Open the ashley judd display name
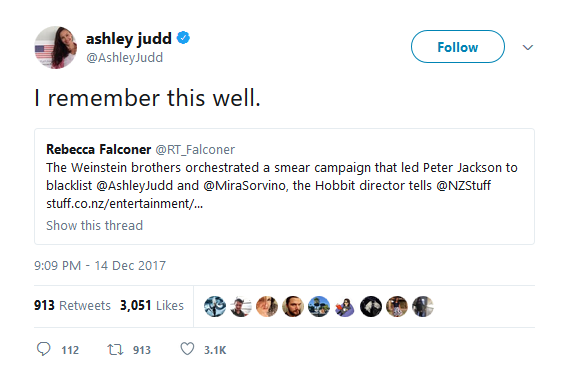The width and height of the screenshot is (569, 367). pos(128,38)
